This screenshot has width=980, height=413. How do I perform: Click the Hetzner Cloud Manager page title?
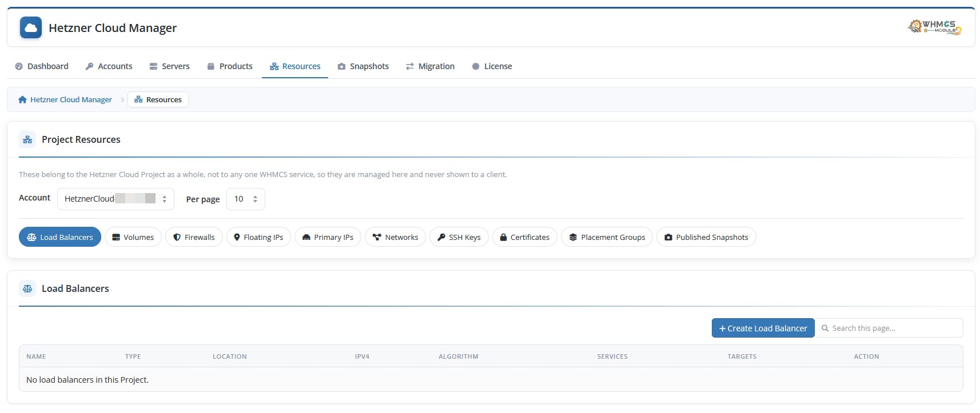pyautogui.click(x=113, y=28)
